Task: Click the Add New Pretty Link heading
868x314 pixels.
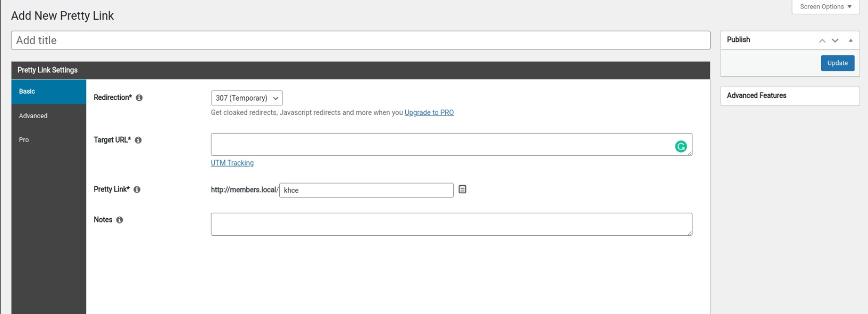Action: 62,16
